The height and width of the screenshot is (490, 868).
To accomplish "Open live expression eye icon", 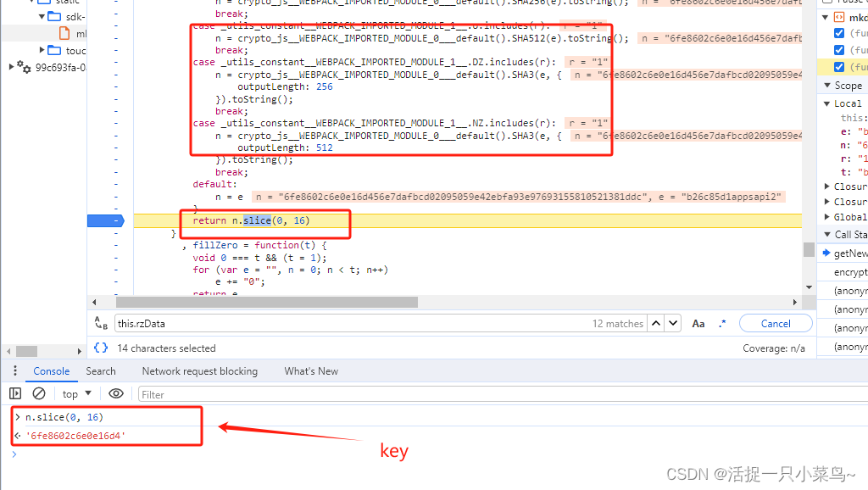I will coord(116,393).
